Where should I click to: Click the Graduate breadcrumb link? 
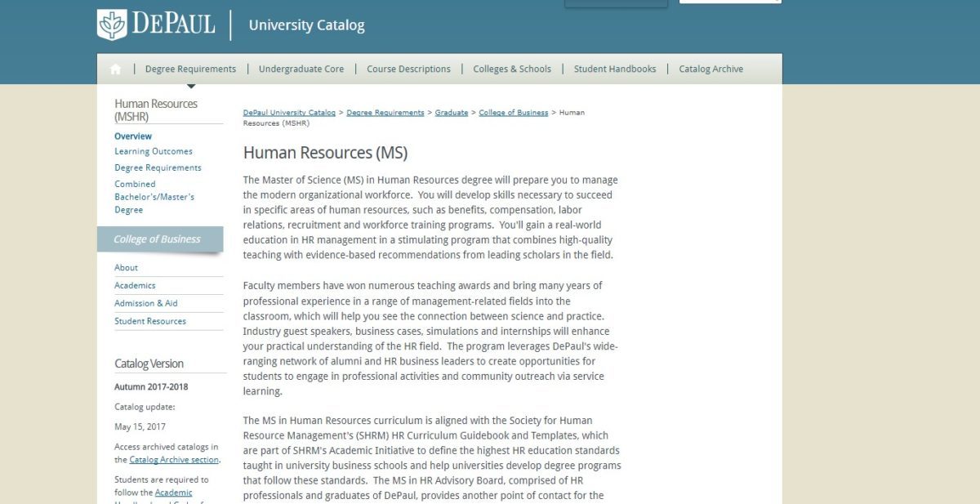click(x=452, y=113)
